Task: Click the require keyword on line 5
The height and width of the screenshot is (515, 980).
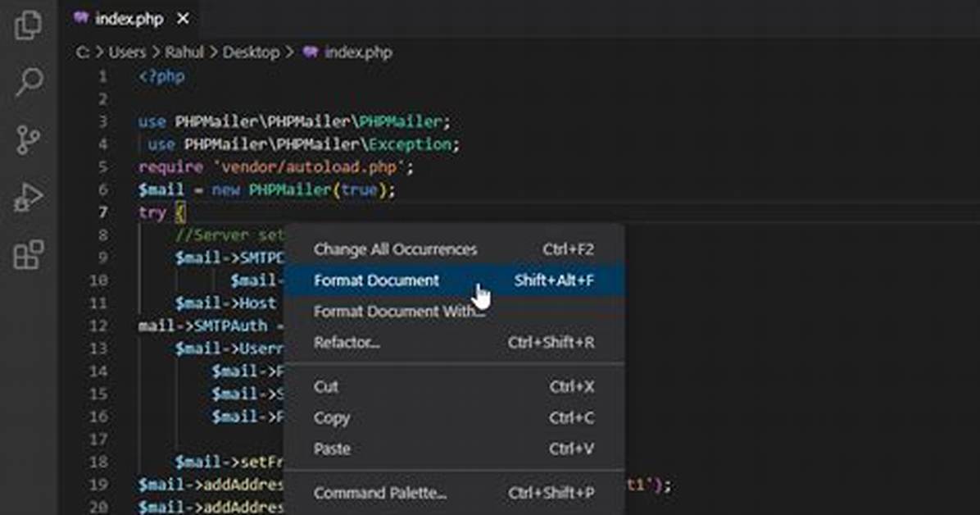Action: click(170, 167)
